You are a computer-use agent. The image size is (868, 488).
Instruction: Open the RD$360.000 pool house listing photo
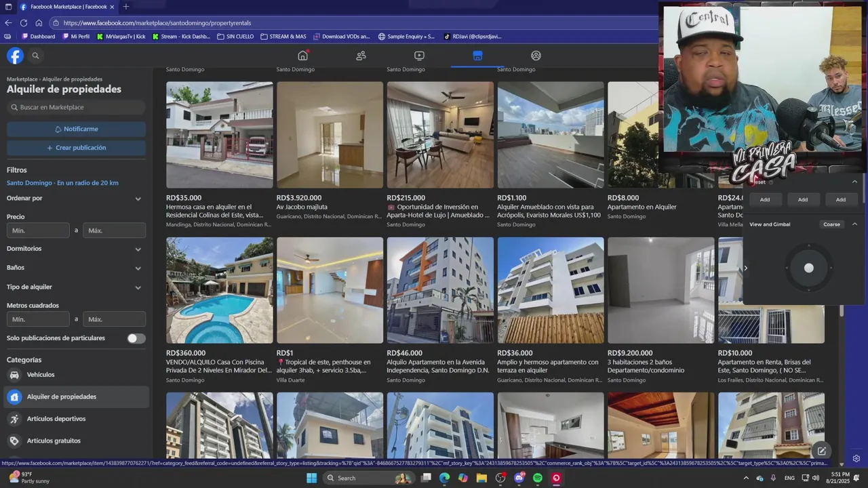220,290
